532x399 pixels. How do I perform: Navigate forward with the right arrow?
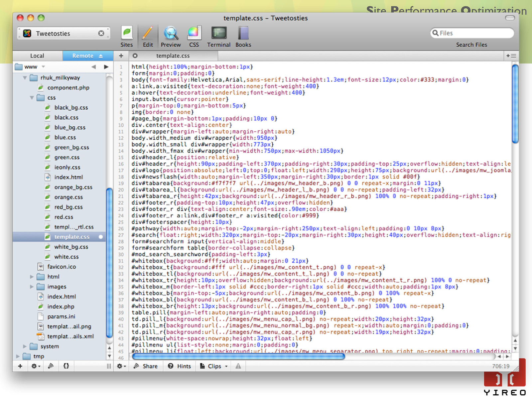pyautogui.click(x=106, y=67)
